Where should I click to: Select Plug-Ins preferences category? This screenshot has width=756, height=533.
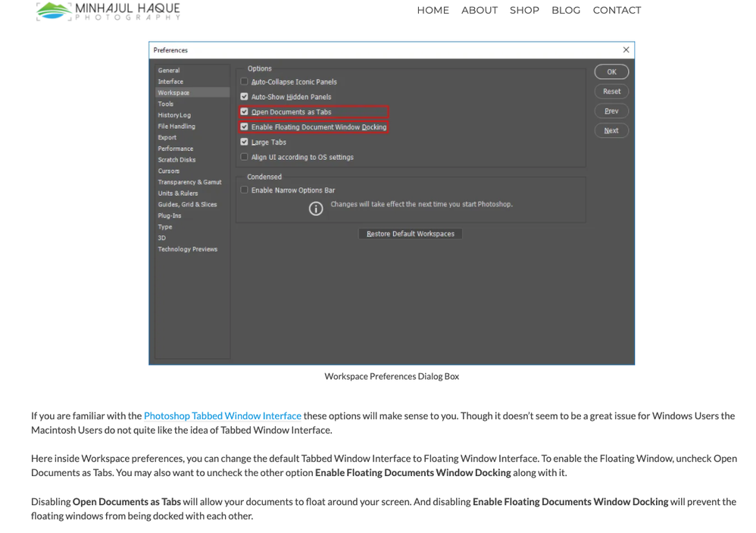[170, 215]
